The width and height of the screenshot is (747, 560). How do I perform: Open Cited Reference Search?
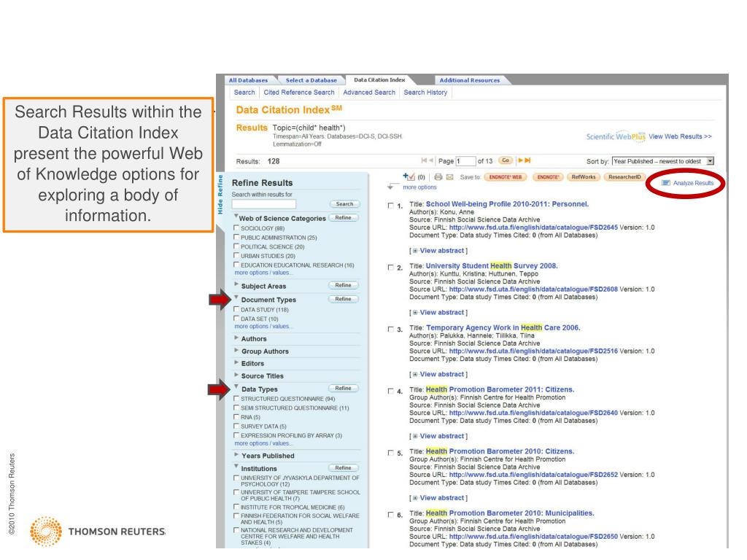[299, 93]
